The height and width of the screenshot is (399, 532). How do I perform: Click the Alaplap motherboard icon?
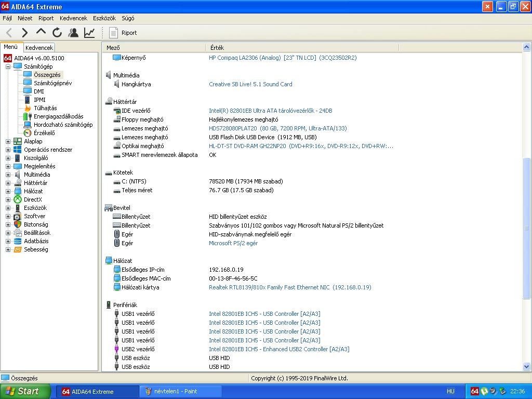[x=18, y=141]
